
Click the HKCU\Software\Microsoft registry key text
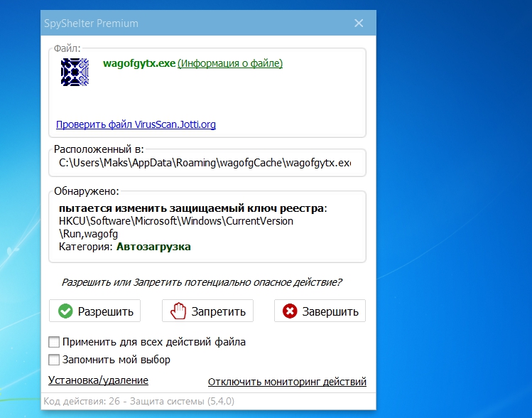(175, 221)
